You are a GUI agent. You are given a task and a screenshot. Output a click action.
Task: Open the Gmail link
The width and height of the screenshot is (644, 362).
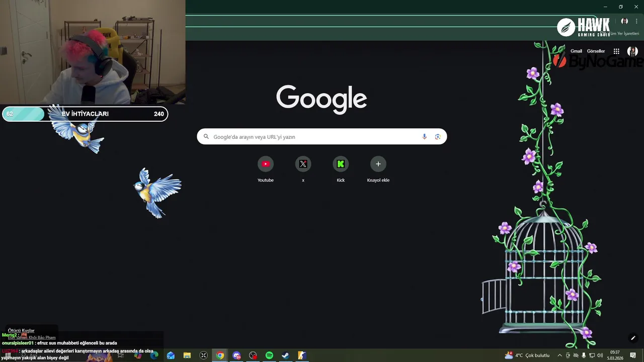tap(576, 51)
